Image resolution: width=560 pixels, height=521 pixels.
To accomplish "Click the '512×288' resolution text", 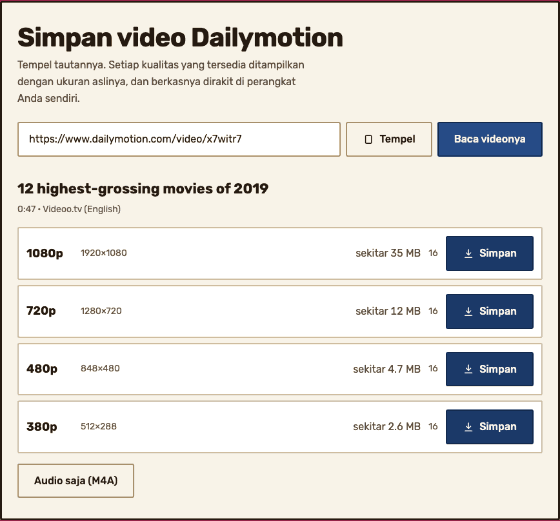I will tap(99, 426).
